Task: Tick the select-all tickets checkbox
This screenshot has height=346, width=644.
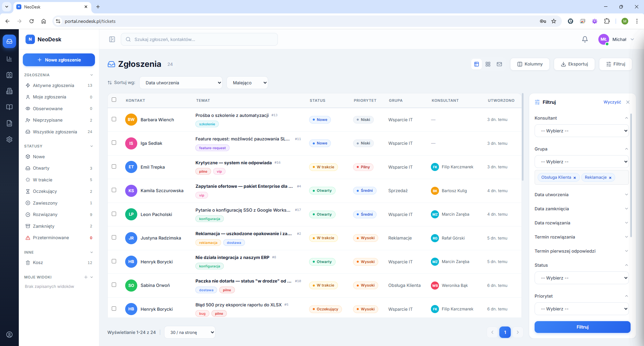Action: pos(114,100)
